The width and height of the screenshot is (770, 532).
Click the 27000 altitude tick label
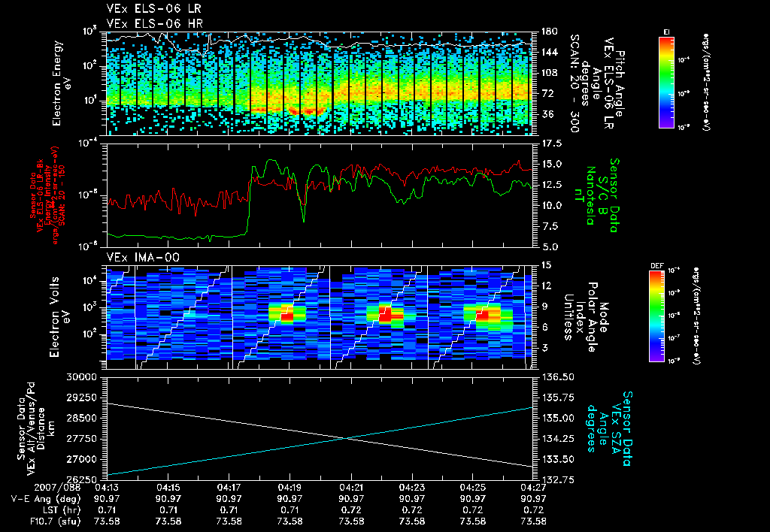click(81, 459)
